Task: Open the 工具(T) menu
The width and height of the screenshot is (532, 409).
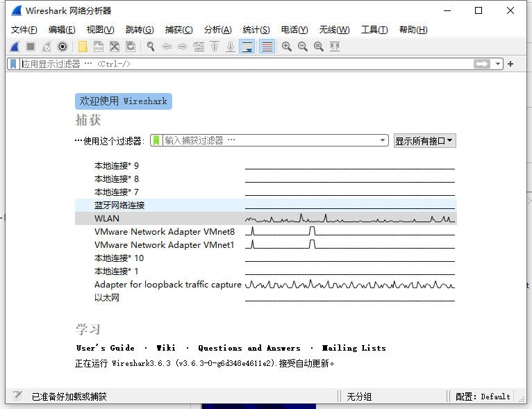Action: click(374, 30)
